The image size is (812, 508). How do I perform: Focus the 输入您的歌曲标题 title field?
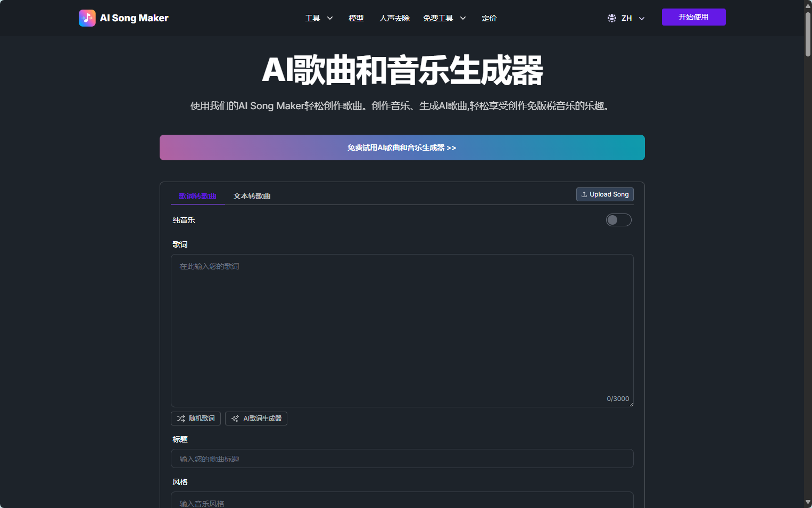click(x=402, y=458)
